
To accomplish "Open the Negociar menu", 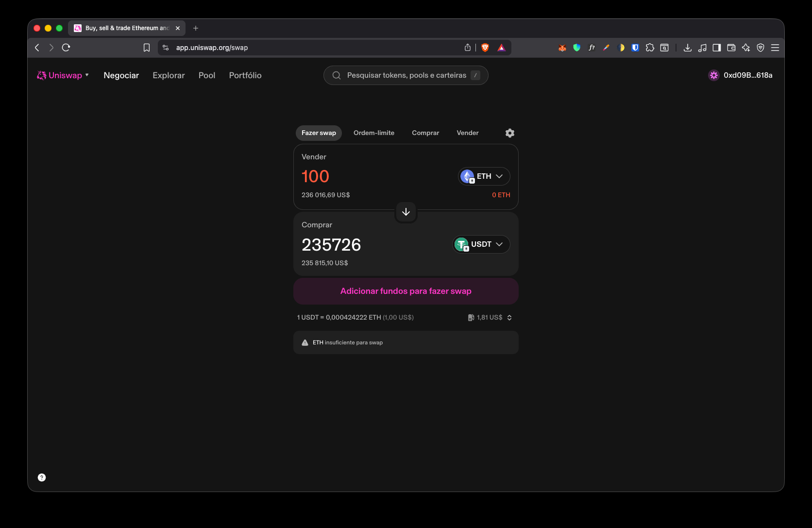I will 121,75.
